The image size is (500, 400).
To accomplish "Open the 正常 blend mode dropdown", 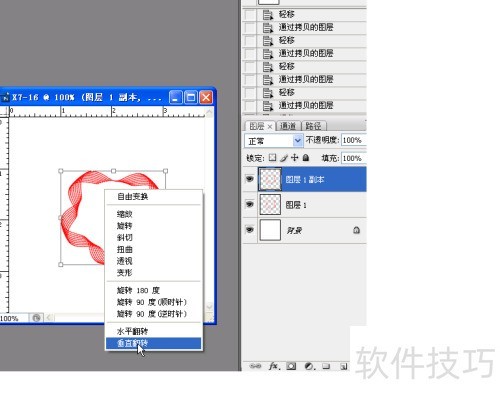I will (x=274, y=141).
